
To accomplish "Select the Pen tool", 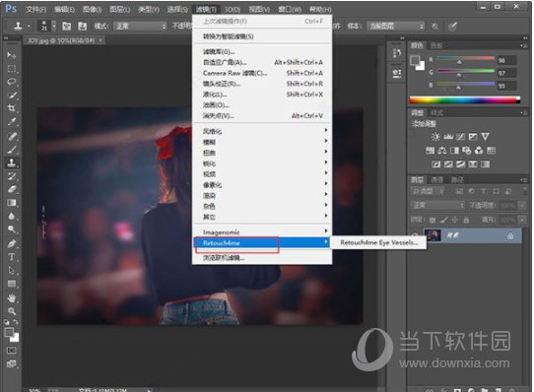I will pyautogui.click(x=12, y=244).
